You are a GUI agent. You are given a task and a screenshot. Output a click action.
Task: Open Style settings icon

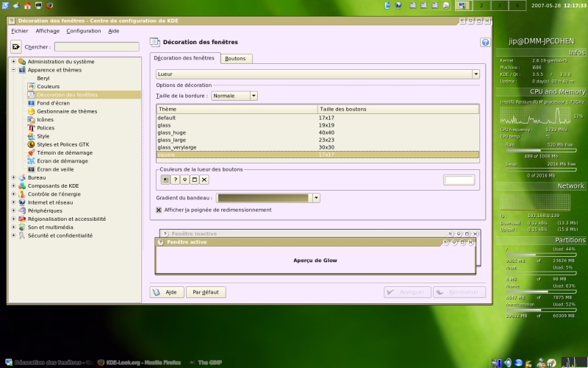[31, 136]
